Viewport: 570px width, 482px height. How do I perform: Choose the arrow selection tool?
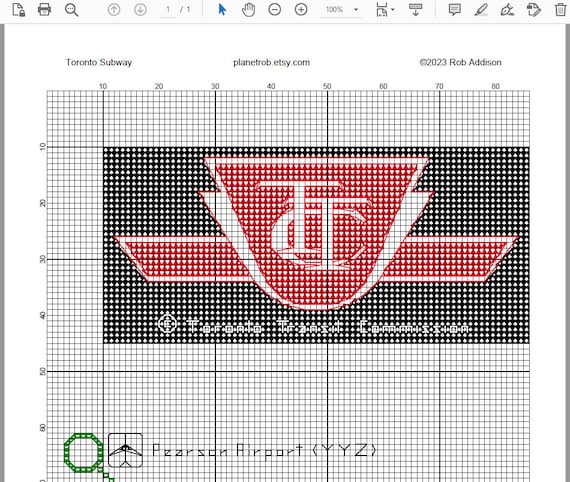coord(222,9)
